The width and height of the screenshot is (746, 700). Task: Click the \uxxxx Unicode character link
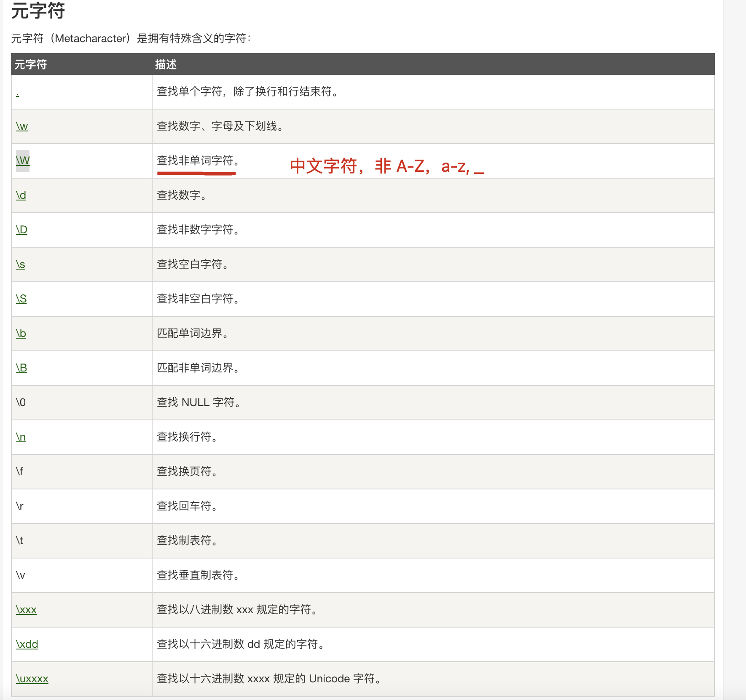pyautogui.click(x=32, y=679)
